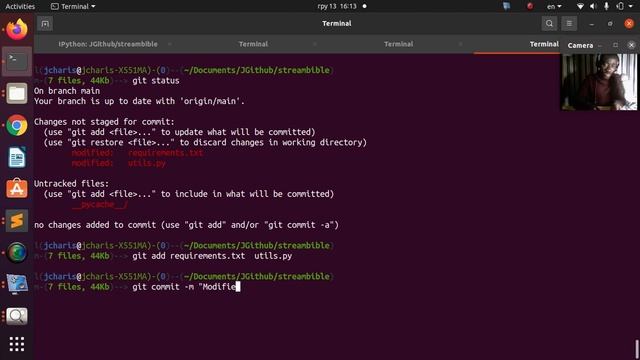The image size is (640, 360).
Task: Click the volume speaker icon in the top bar
Action: (593, 6)
